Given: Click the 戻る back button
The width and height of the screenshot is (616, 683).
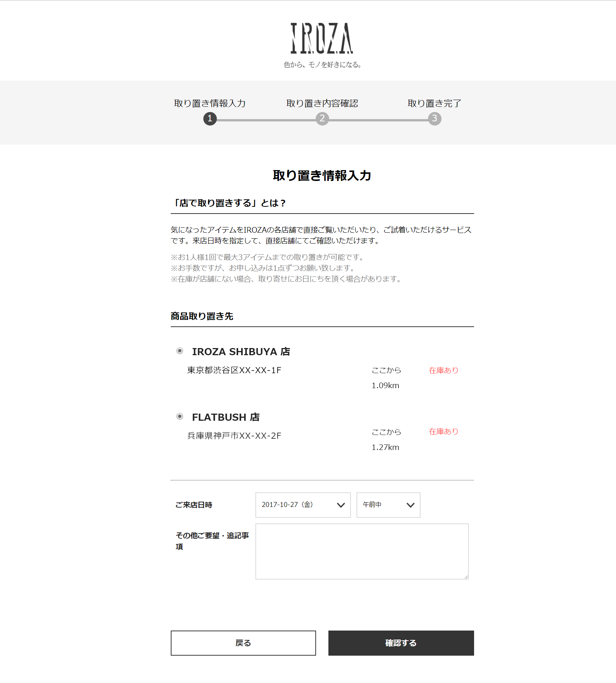Looking at the screenshot, I should coord(243,643).
